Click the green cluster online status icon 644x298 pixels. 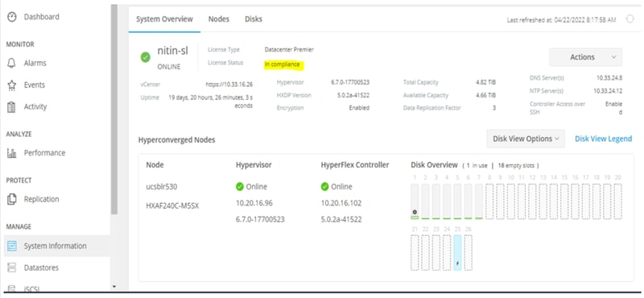pos(146,57)
